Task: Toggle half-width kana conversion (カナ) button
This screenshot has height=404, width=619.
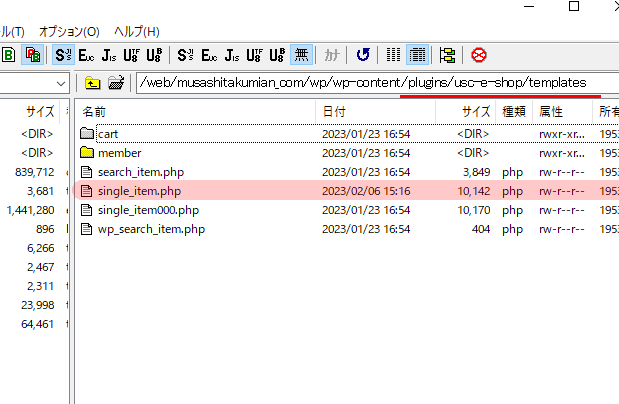Action: [331, 54]
